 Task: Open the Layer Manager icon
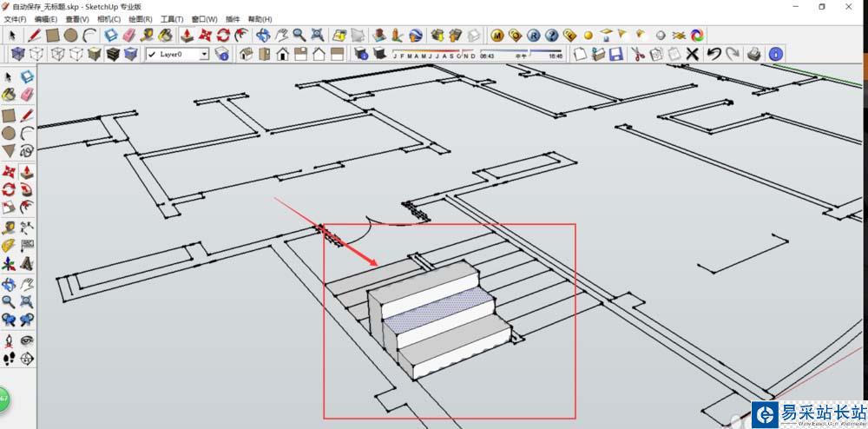point(222,54)
